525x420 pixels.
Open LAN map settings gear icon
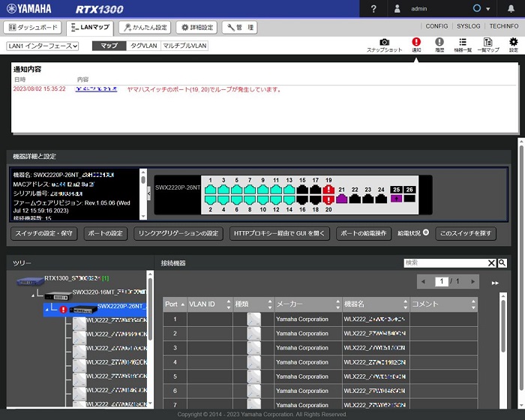513,42
